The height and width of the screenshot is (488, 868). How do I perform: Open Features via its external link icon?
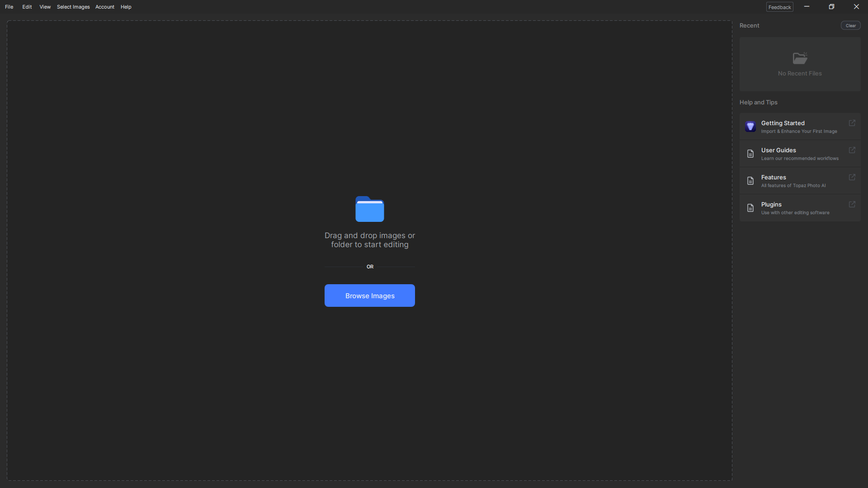point(853,177)
